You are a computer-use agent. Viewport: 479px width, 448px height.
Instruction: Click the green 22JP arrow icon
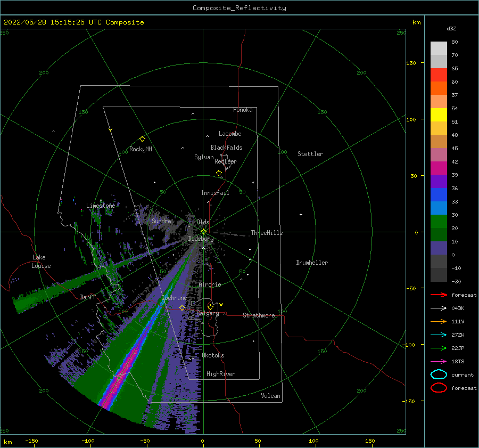439,348
